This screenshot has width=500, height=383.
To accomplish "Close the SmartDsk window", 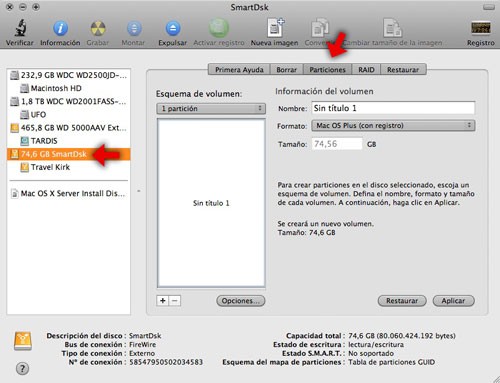I will pos(10,7).
